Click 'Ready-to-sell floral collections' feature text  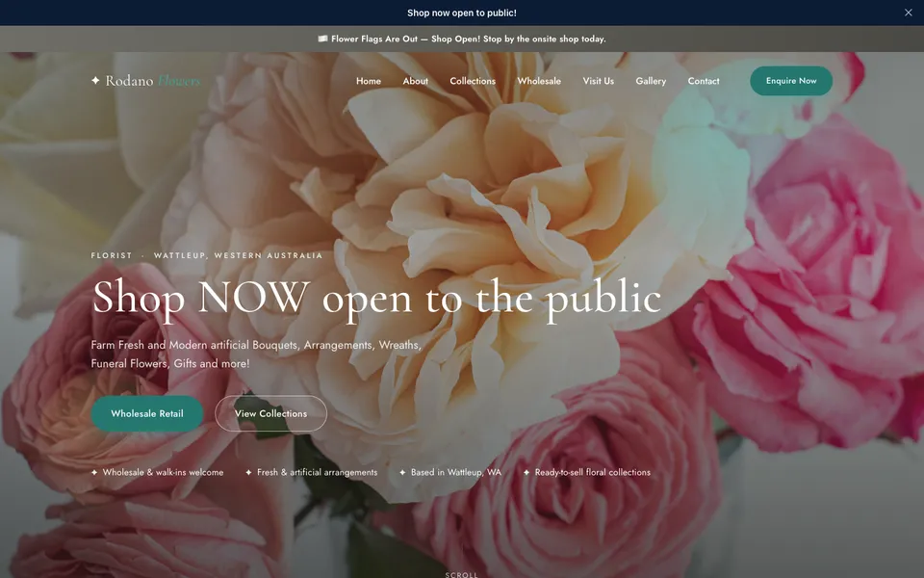pyautogui.click(x=593, y=472)
